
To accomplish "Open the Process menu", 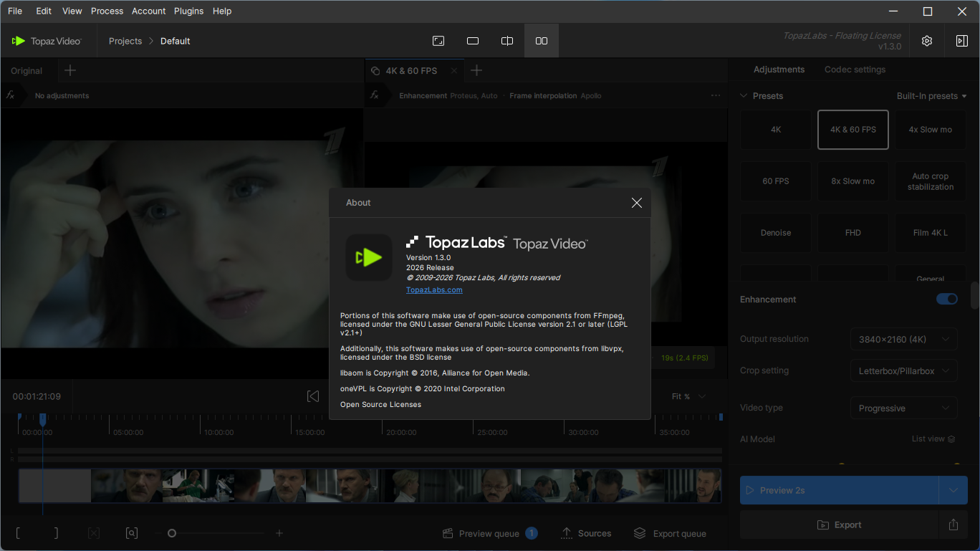I will (x=107, y=11).
